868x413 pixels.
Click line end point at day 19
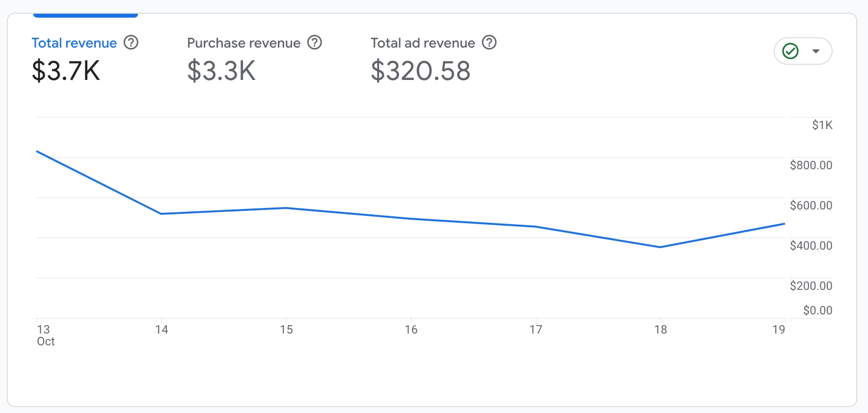[x=784, y=224]
